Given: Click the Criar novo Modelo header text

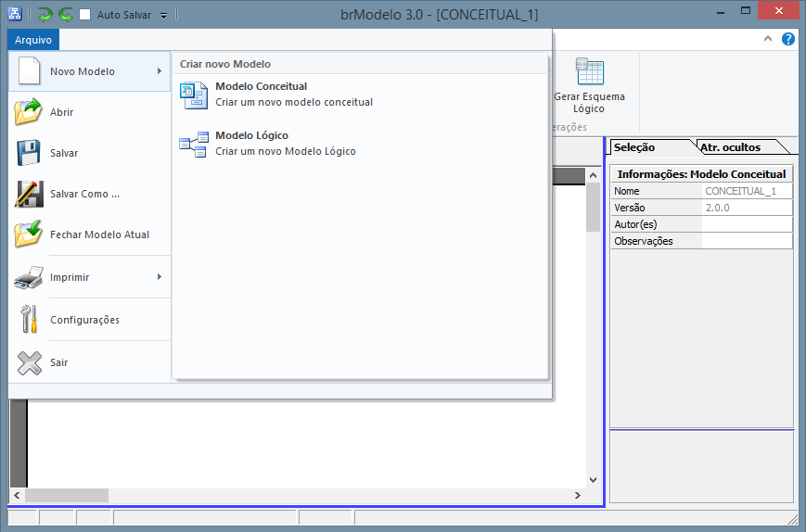Looking at the screenshot, I should pyautogui.click(x=225, y=64).
